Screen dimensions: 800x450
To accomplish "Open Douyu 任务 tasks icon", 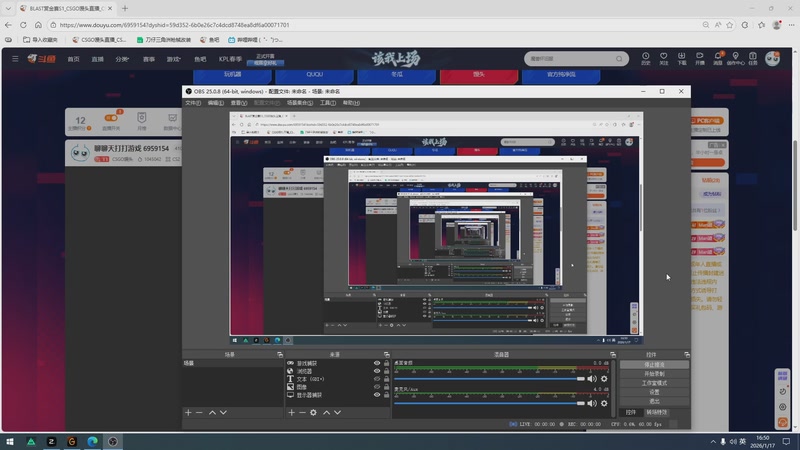I will [x=753, y=58].
